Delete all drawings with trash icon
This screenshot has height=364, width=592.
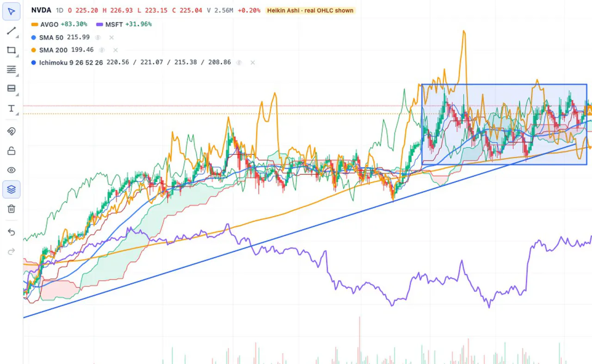pyautogui.click(x=12, y=209)
